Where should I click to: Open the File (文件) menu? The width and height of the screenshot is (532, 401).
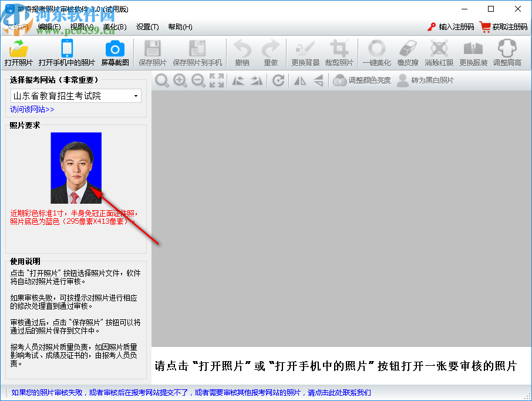click(x=18, y=27)
